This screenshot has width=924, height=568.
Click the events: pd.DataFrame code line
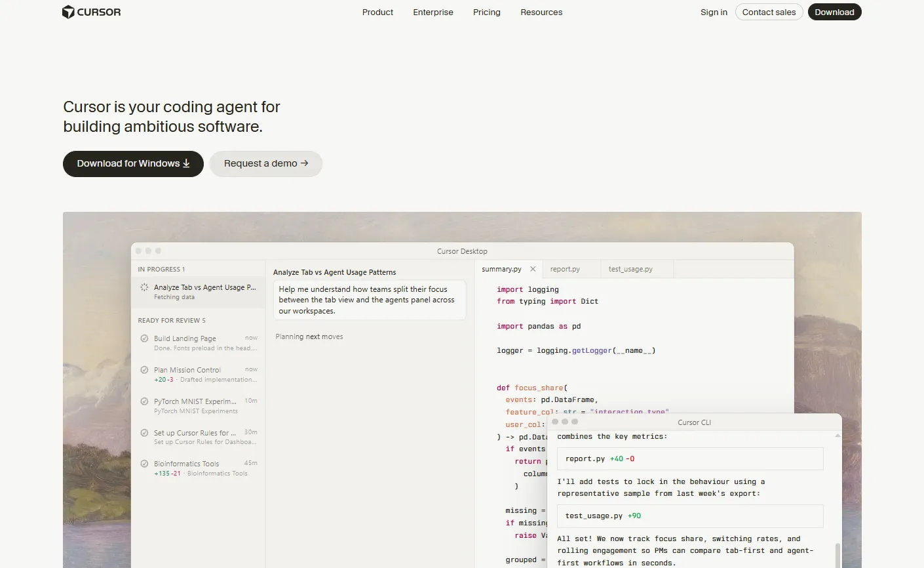pos(552,400)
